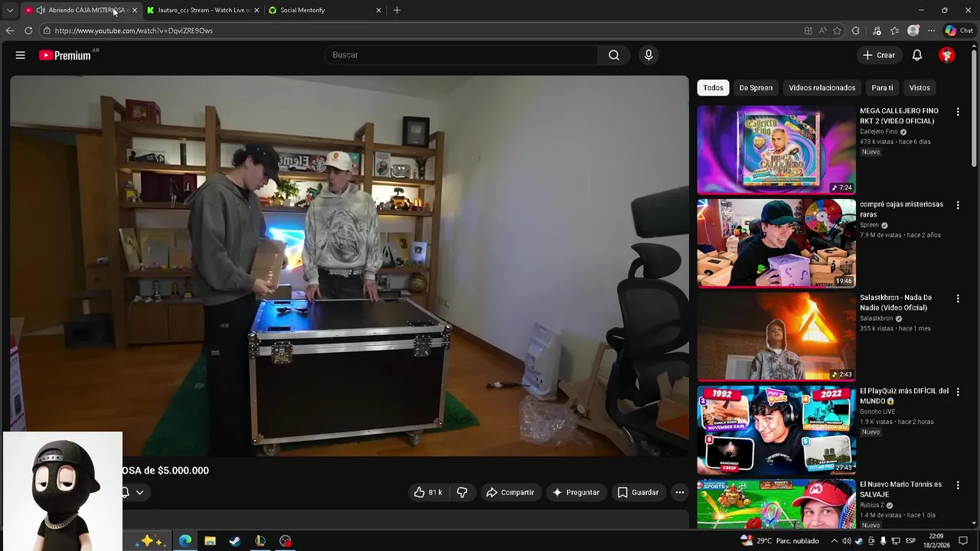Open options for El PlayQuiz más DIFÍCIL
The image size is (980, 551).
pyautogui.click(x=957, y=392)
